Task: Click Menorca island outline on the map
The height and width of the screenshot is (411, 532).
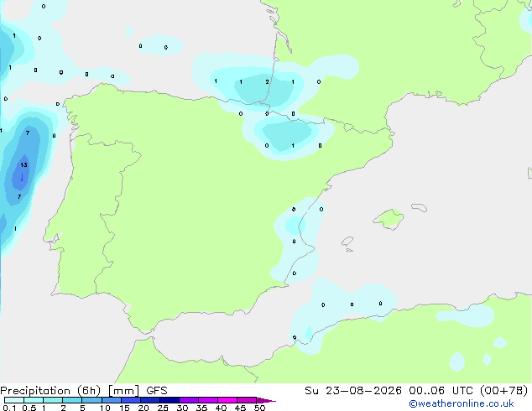Action: pos(419,207)
